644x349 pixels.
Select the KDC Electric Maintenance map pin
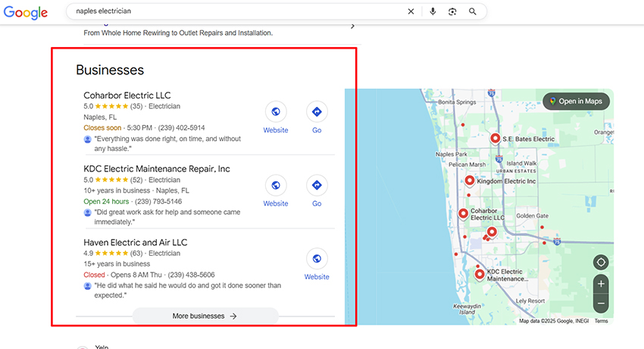pyautogui.click(x=480, y=274)
